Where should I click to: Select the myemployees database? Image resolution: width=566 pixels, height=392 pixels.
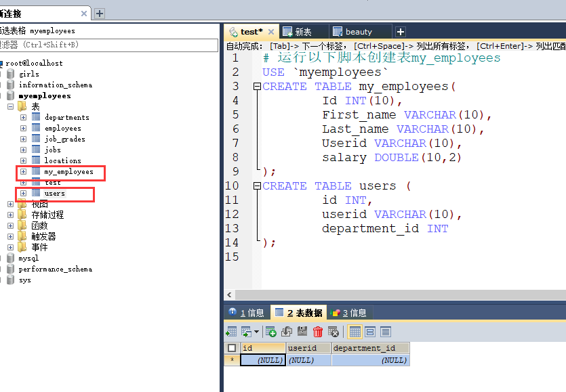[45, 95]
